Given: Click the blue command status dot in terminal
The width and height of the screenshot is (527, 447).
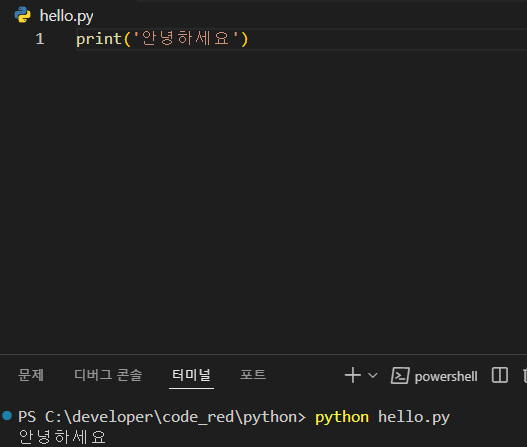Looking at the screenshot, I should point(7,415).
